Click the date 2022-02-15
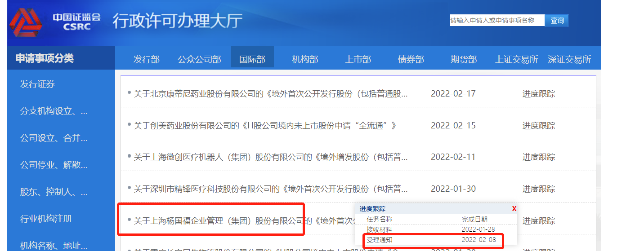Screen dimensions: 644x251 point(453,126)
